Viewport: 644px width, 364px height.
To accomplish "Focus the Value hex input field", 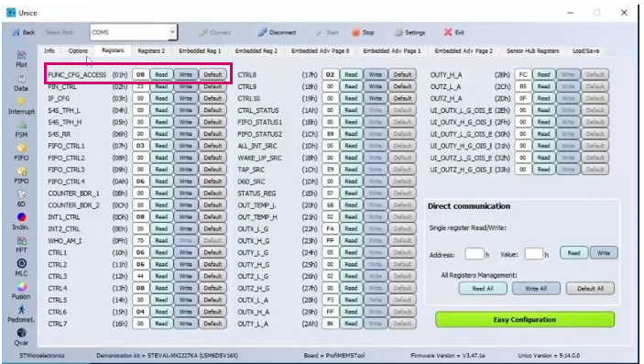I will (534, 254).
